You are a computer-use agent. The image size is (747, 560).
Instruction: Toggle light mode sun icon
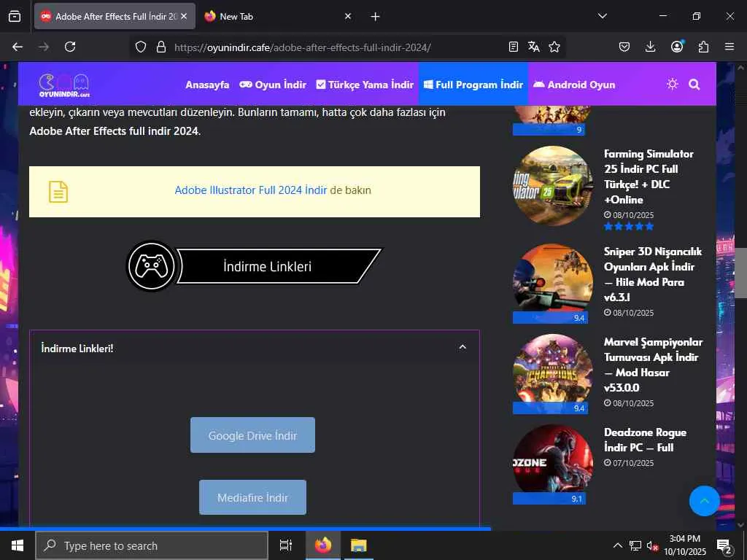point(673,85)
